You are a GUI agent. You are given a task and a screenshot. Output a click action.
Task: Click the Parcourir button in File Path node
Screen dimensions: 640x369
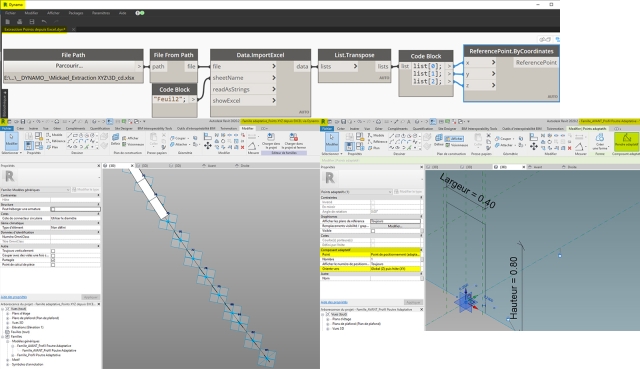(x=69, y=66)
